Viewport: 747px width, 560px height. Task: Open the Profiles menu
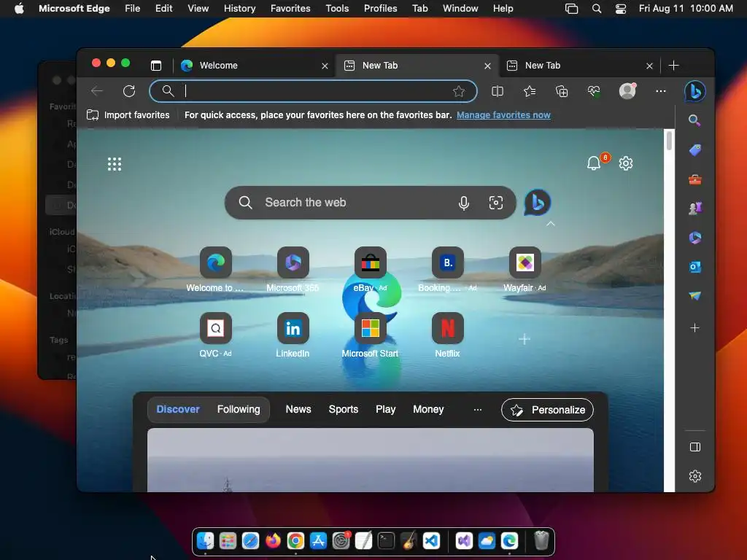pos(380,9)
